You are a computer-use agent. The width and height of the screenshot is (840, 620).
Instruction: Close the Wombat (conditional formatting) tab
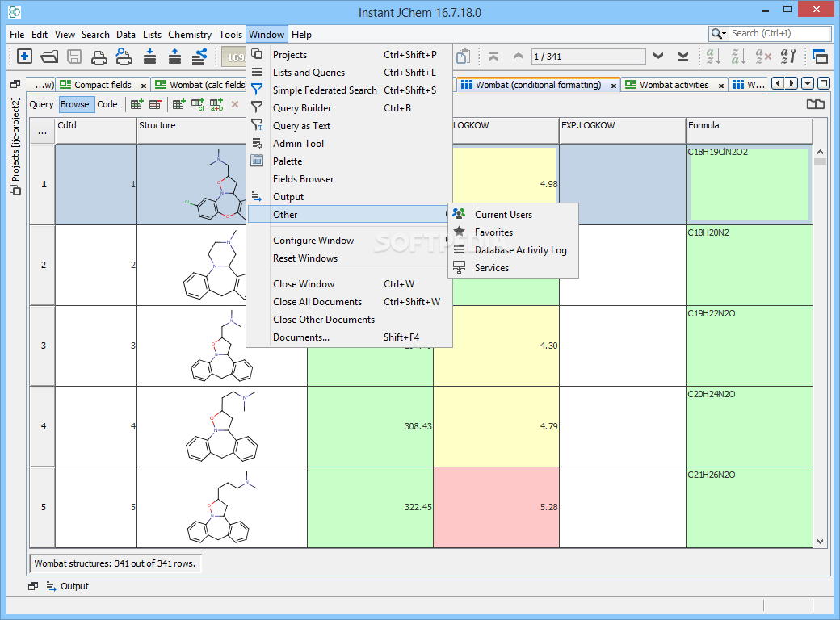click(613, 86)
